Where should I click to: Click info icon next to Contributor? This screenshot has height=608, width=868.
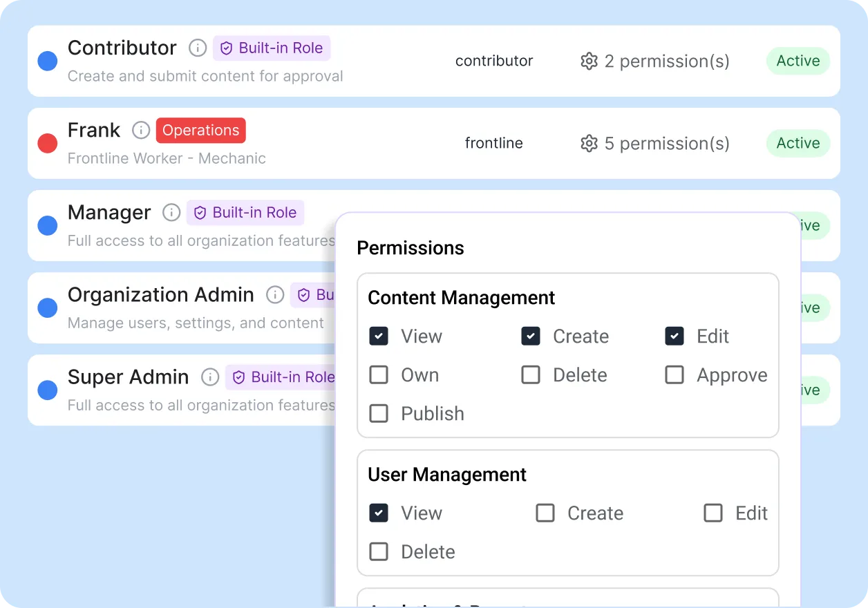coord(198,48)
